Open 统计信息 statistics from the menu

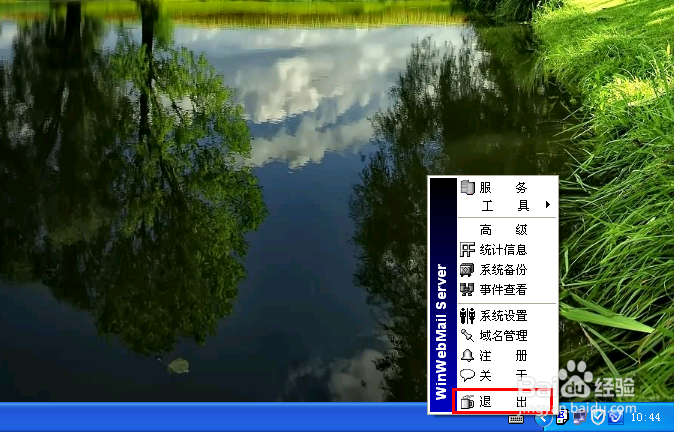[507, 250]
